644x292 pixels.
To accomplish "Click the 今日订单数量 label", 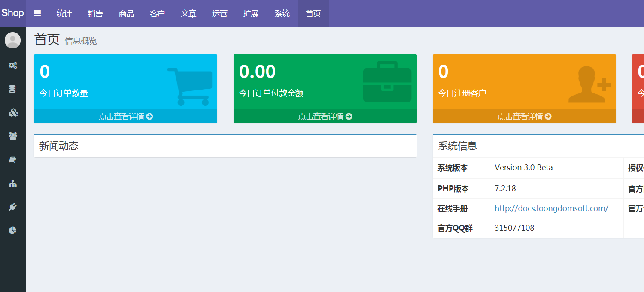I will click(64, 93).
